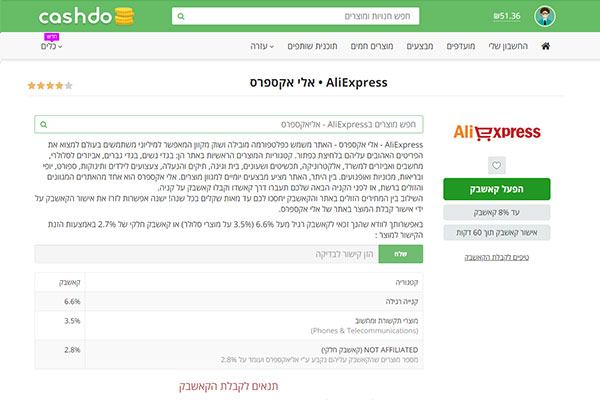Click the cashback approval within 60 minutes badge
The width and height of the screenshot is (600, 400).
(497, 233)
